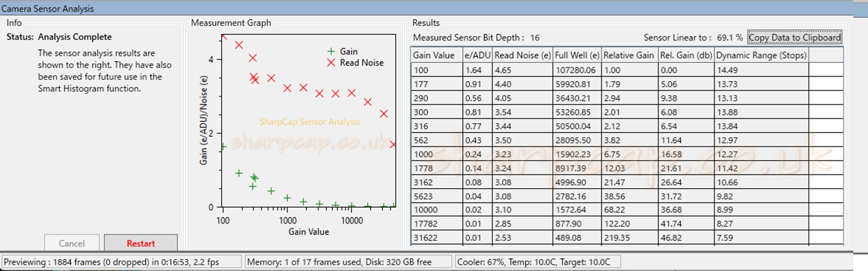Select the Rel. Gain (db) column header
868x271 pixels.
tap(686, 55)
